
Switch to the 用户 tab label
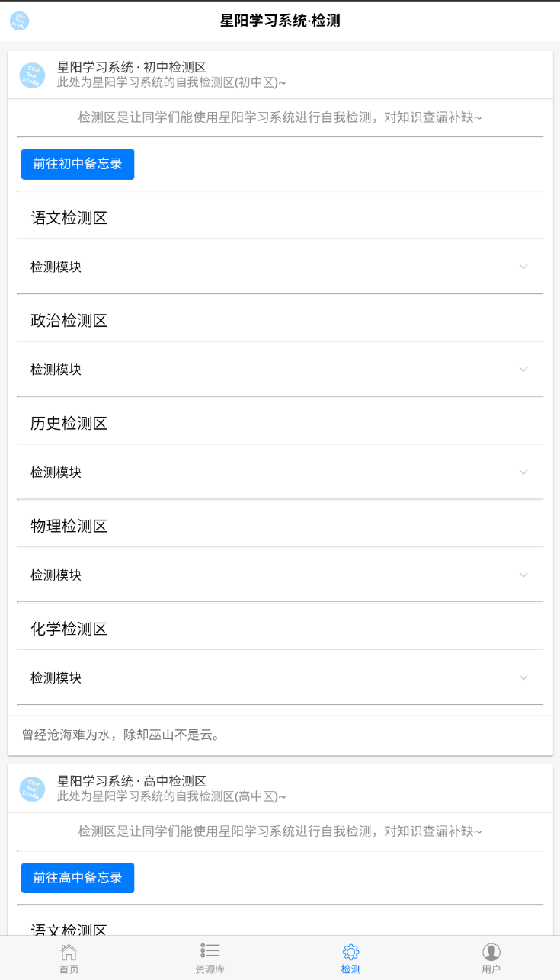(x=491, y=969)
